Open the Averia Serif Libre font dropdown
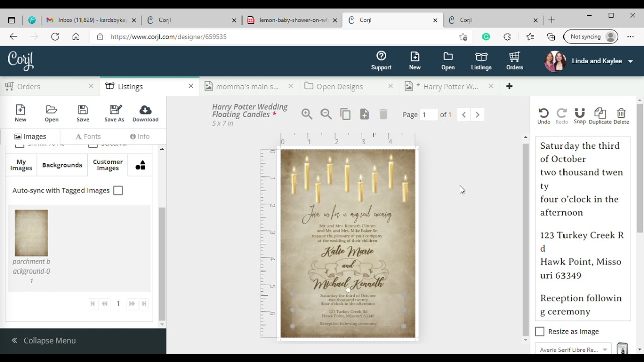The width and height of the screenshot is (644, 362). coord(573,349)
